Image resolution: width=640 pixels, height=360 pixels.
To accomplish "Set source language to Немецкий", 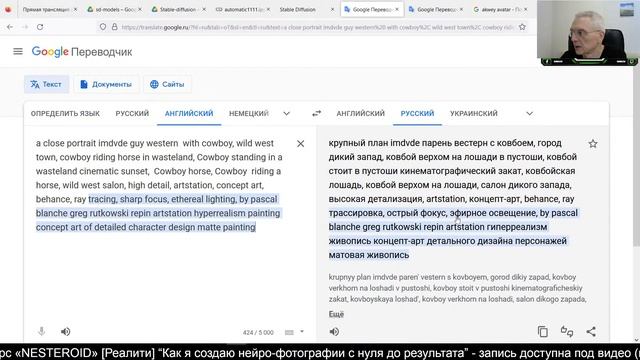I will (249, 113).
